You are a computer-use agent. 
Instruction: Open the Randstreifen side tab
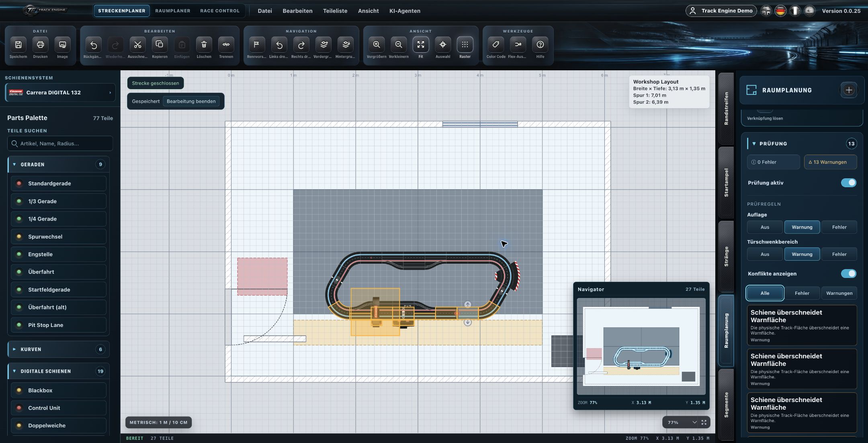coord(726,108)
